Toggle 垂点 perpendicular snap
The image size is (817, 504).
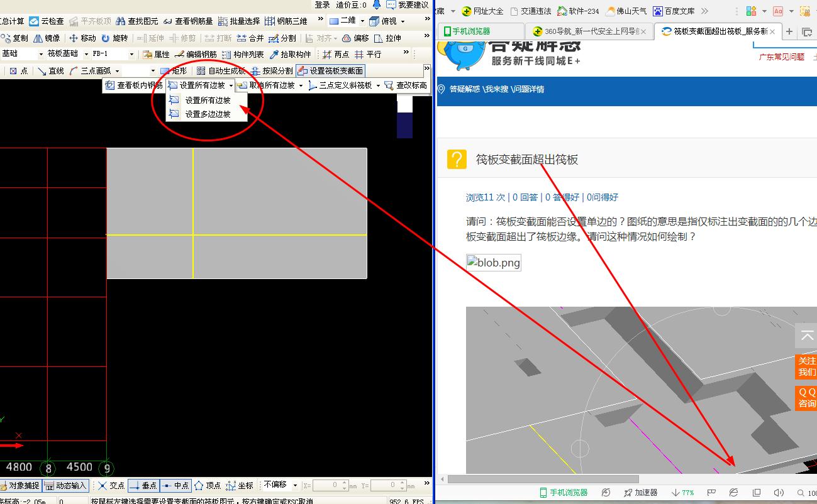[x=143, y=486]
